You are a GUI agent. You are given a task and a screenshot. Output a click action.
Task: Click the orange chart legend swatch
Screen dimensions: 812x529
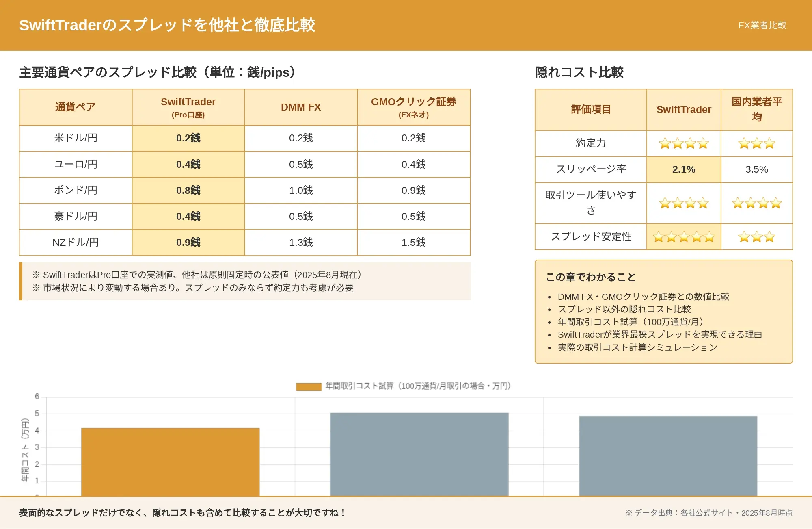pyautogui.click(x=309, y=386)
